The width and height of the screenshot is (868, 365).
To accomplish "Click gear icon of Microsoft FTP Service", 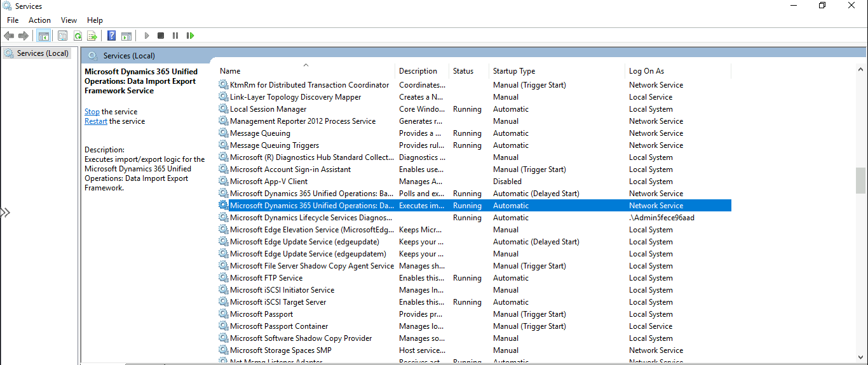I will [x=223, y=278].
